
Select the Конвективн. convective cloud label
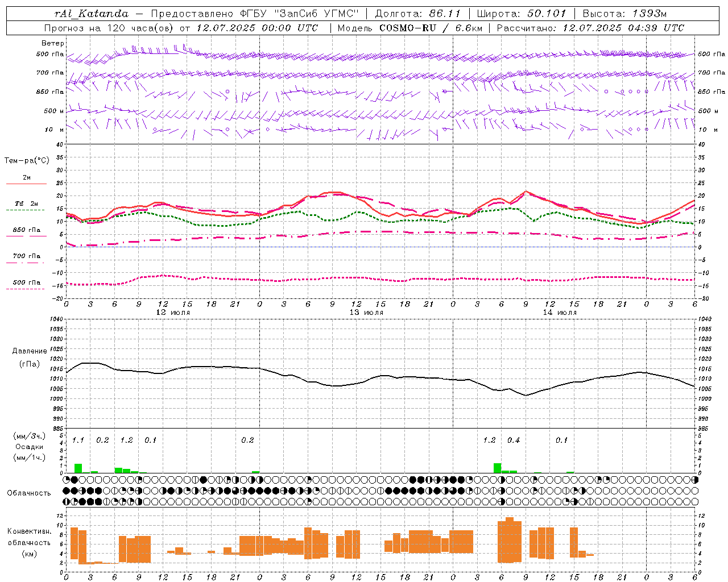pos(30,531)
